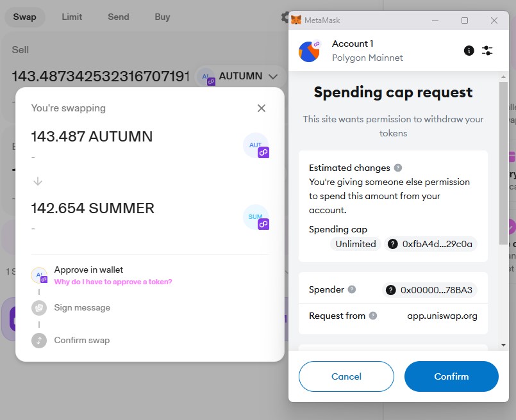Screen dimensions: 516x420
Task: Open the info icon beside Account 1
Action: 469,51
